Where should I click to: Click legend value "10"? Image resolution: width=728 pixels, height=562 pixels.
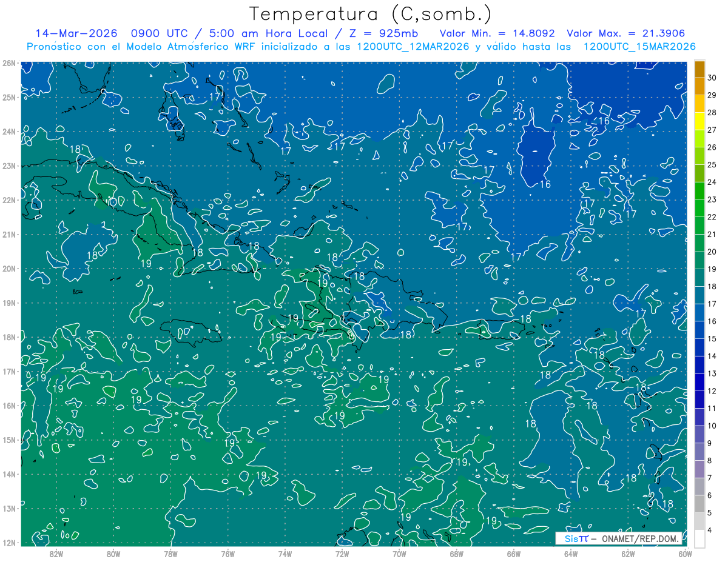click(x=712, y=426)
